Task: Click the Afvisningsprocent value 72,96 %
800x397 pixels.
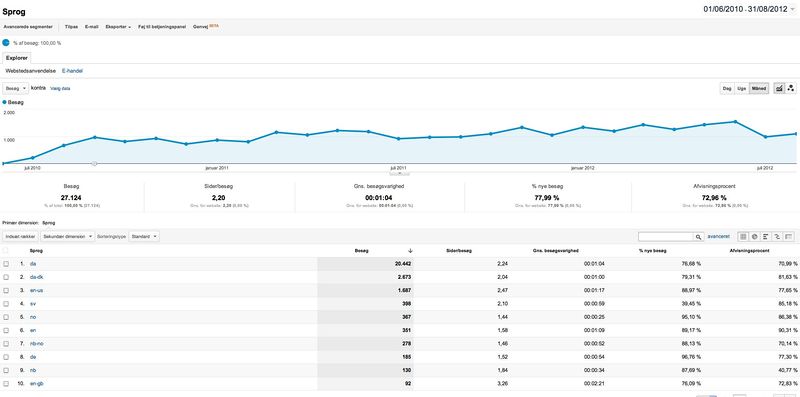Action: (x=714, y=197)
